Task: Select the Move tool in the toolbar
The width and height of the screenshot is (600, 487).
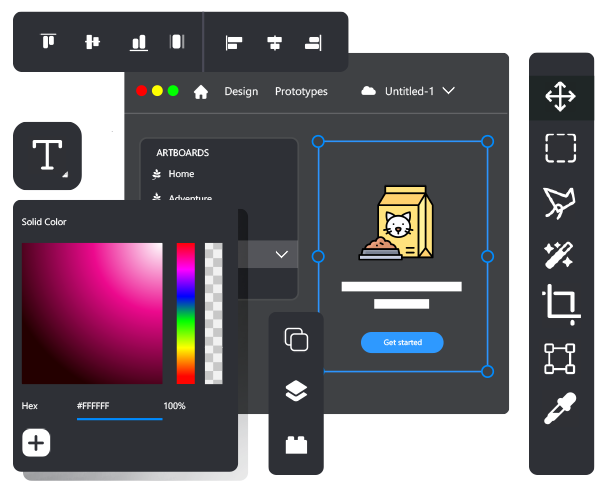Action: click(x=560, y=97)
